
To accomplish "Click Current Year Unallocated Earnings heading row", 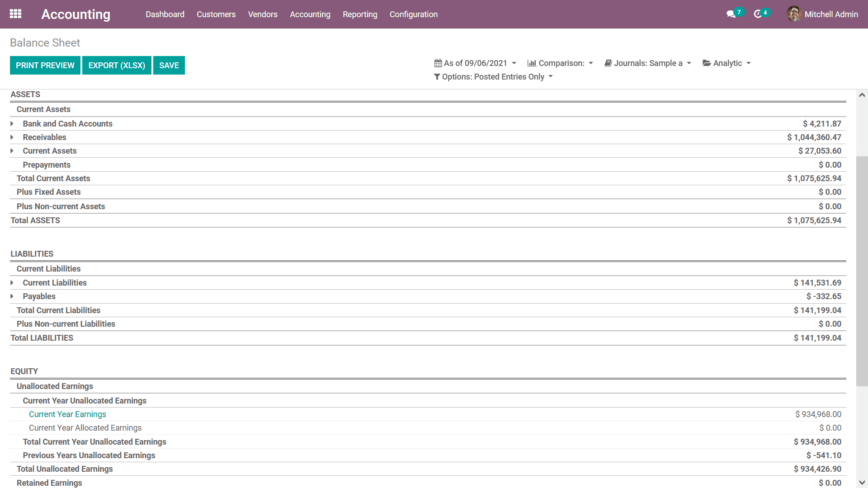I will [x=428, y=401].
